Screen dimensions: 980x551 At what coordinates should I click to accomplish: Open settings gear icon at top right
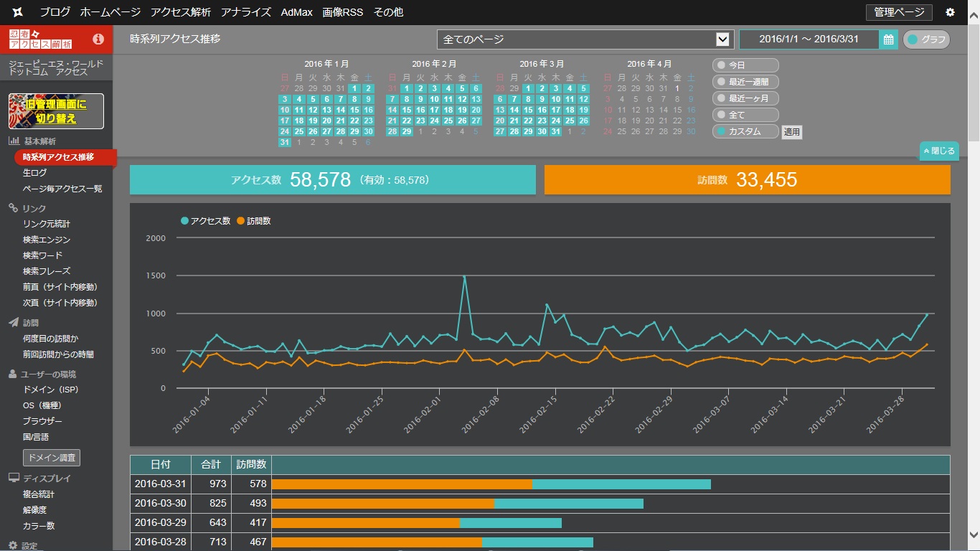click(950, 12)
